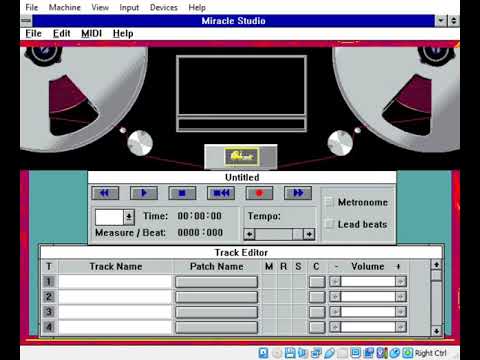The height and width of the screenshot is (360, 480).
Task: Start playback with the play button
Action: coord(144,193)
